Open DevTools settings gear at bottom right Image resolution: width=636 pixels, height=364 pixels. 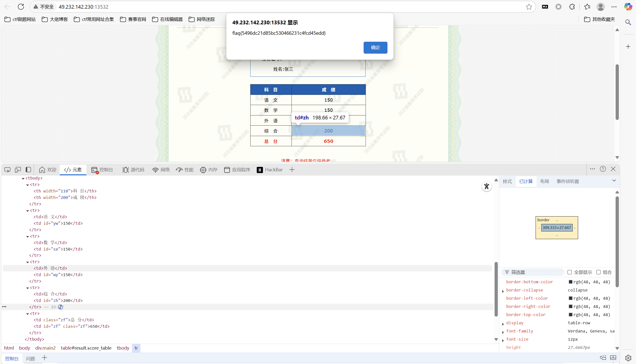(628, 358)
